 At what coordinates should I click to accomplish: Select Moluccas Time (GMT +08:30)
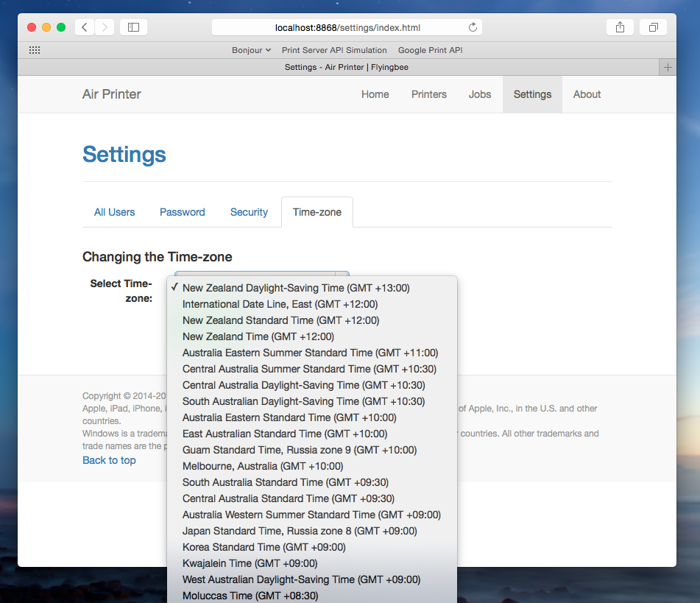point(312,596)
